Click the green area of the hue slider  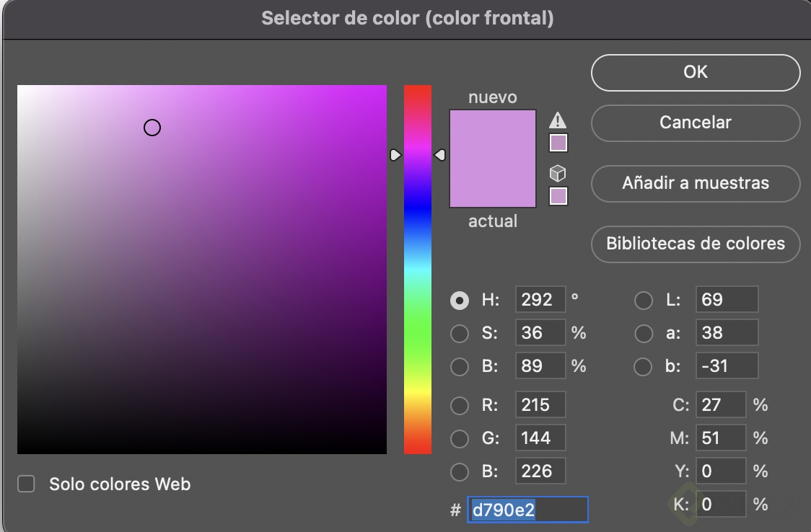(x=418, y=339)
